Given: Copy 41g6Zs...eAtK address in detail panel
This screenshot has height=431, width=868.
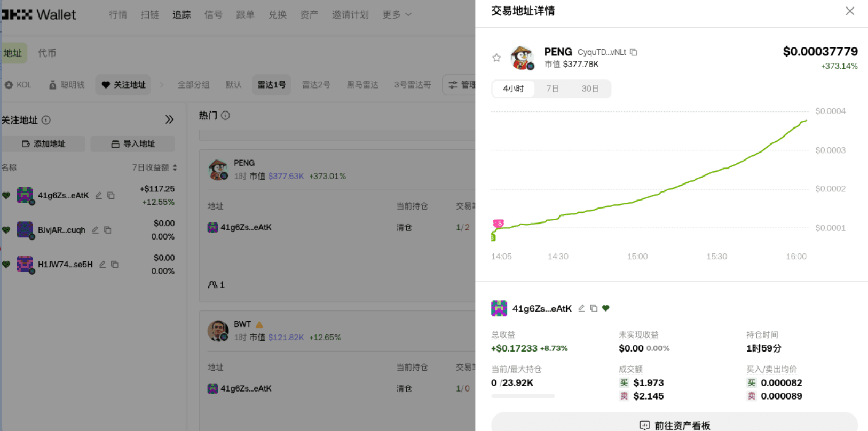Looking at the screenshot, I should [x=594, y=308].
